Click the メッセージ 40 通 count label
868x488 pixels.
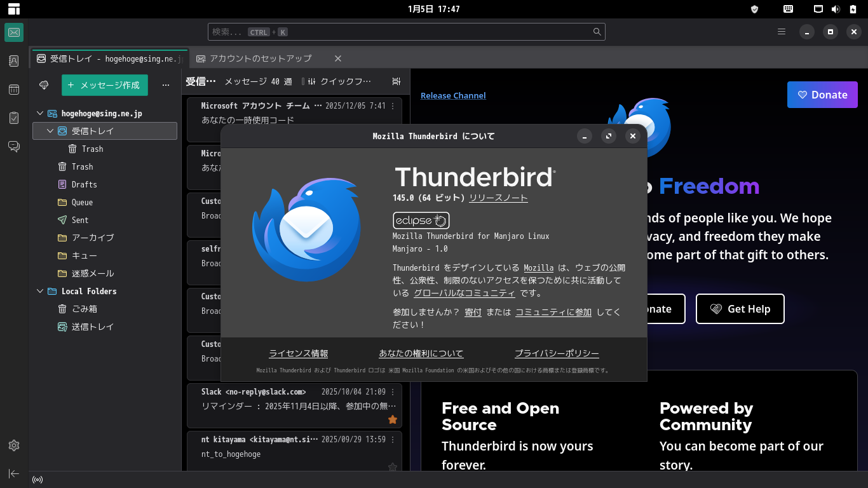tap(258, 81)
